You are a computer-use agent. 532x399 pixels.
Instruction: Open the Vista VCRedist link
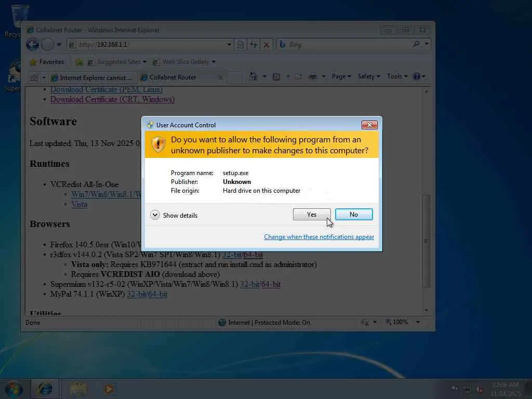pos(79,204)
